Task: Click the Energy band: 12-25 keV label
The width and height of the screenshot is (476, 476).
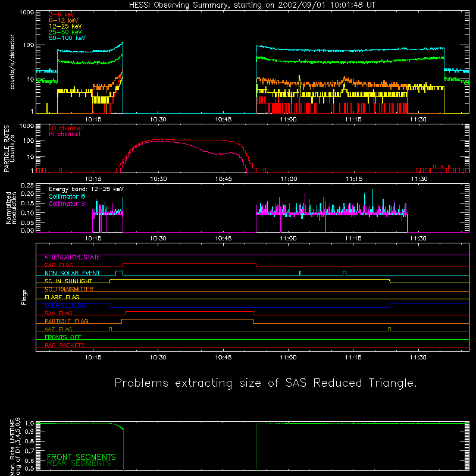Action: tap(86, 189)
